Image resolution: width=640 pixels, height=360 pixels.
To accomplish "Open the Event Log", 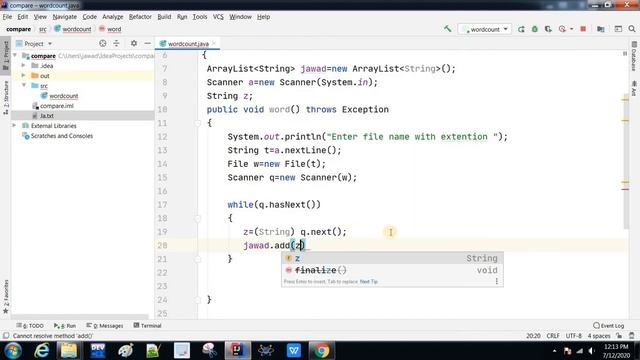I will coord(609,326).
